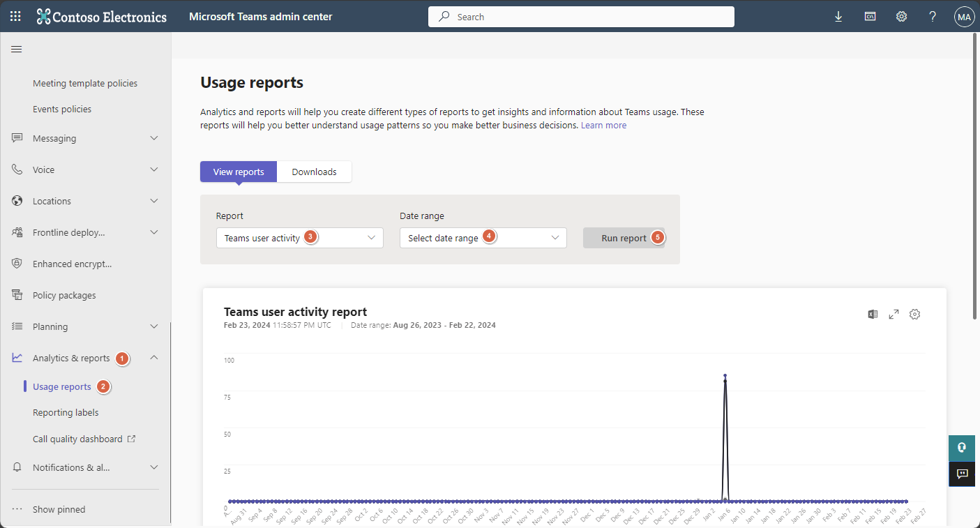The height and width of the screenshot is (528, 980).
Task: Expand the Messaging section chevron
Action: [x=154, y=138]
